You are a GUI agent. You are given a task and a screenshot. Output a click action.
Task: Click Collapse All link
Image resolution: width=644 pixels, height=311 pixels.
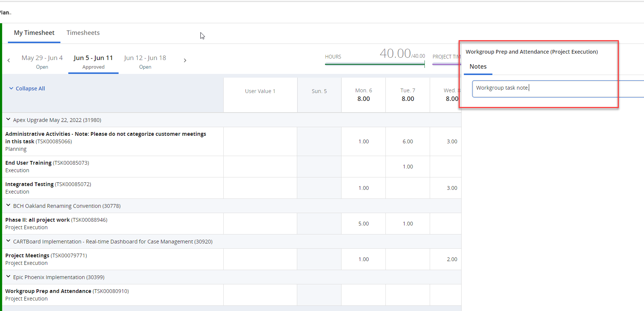(x=27, y=89)
